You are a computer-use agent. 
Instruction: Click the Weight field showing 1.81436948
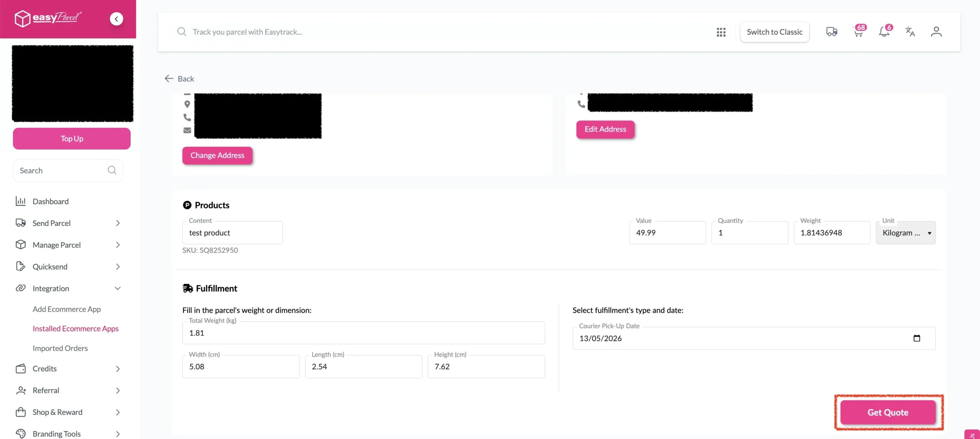coord(832,233)
